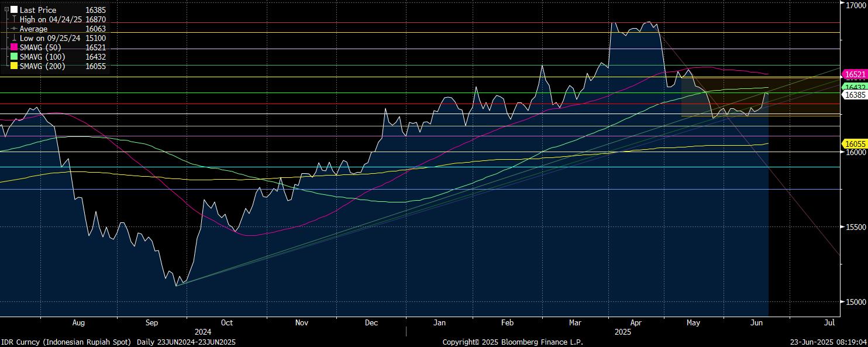Click the Bloomberg Finance copyright text
The height and width of the screenshot is (347, 868).
[x=512, y=342]
